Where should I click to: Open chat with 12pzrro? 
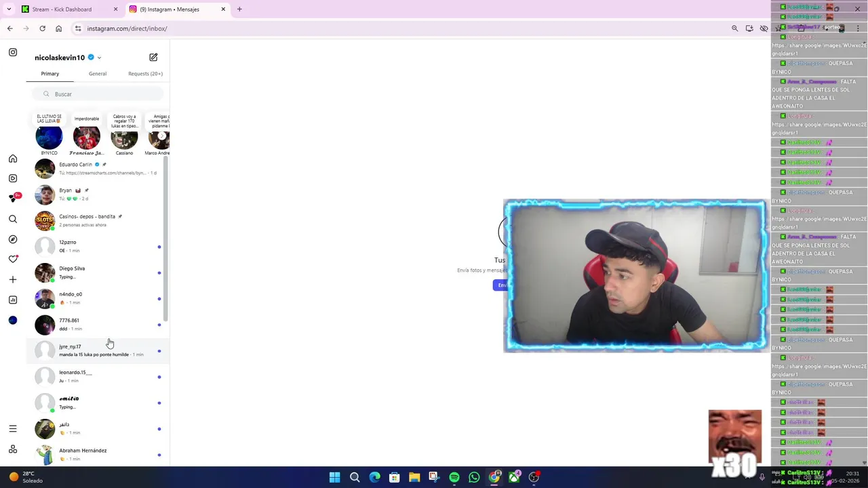point(98,247)
